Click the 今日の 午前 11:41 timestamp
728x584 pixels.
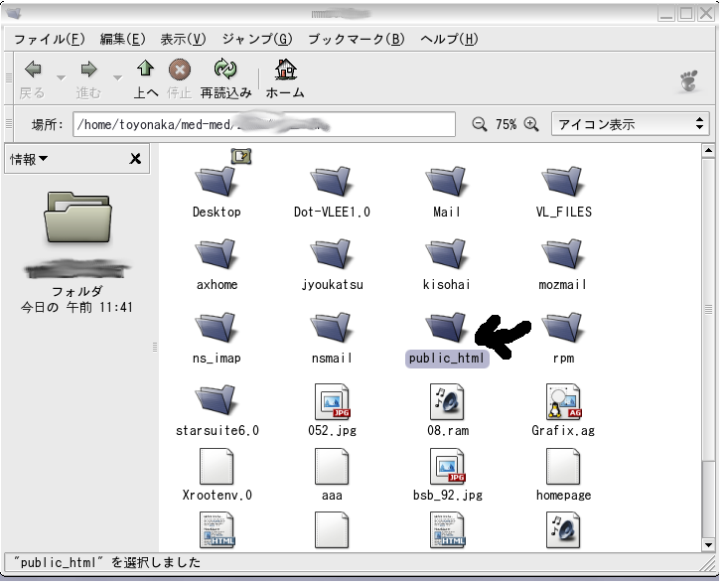(x=76, y=307)
